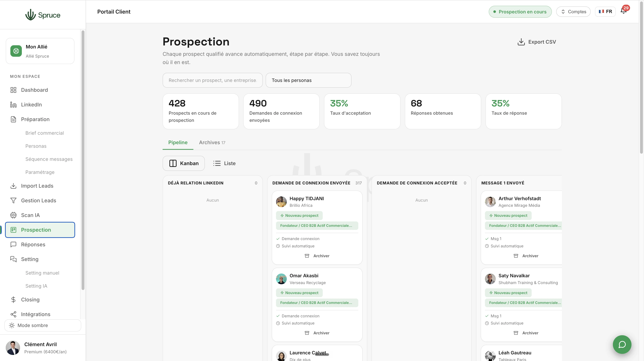This screenshot has width=644, height=361.
Task: Expand the Mon Allié card
Action: 40,51
